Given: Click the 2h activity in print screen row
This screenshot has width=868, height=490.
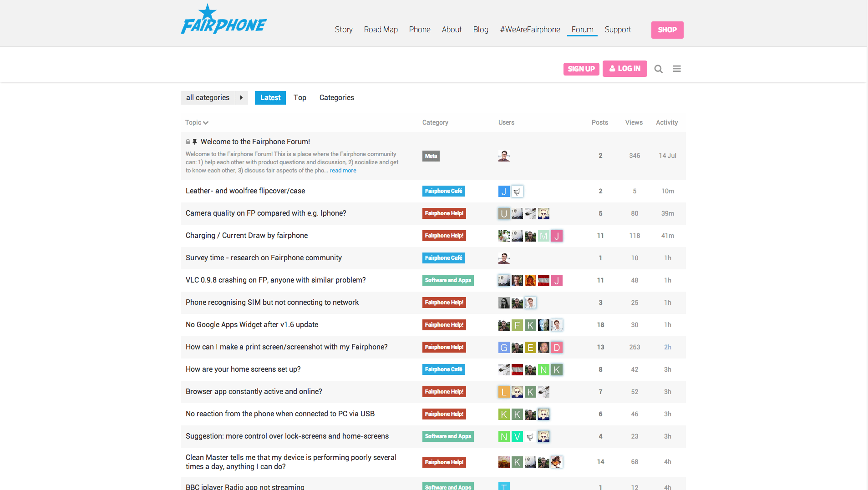Looking at the screenshot, I should (668, 347).
